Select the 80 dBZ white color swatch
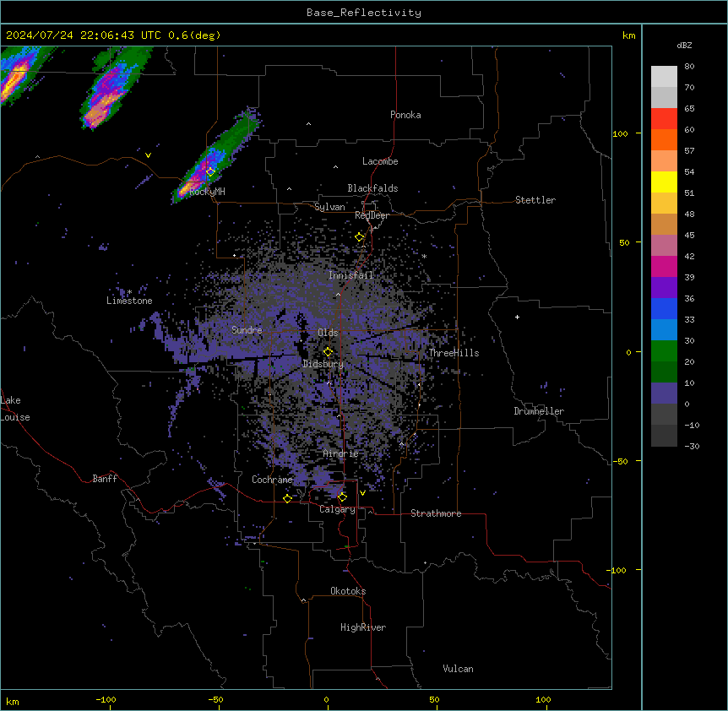Viewport: 728px width, 711px height. pyautogui.click(x=664, y=77)
